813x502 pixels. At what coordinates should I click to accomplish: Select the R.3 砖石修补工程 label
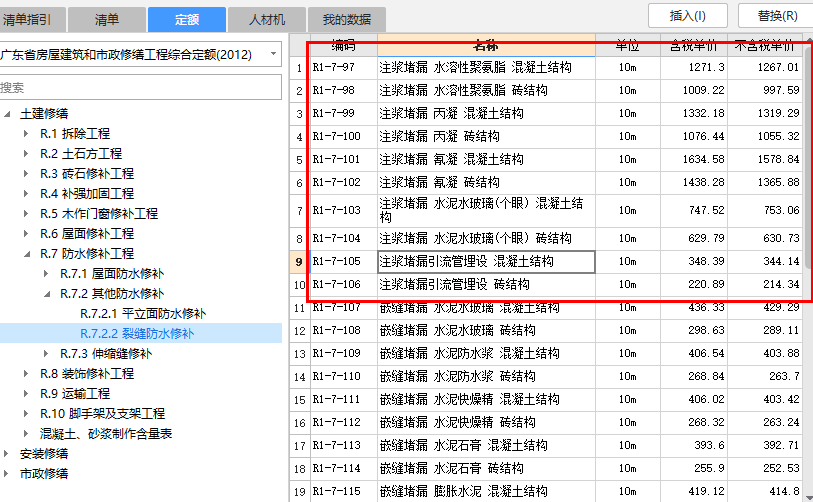pos(87,173)
